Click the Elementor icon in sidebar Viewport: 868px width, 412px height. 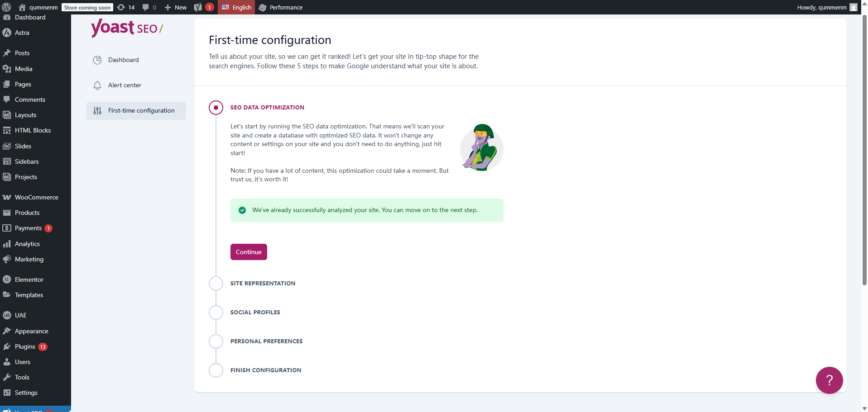pyautogui.click(x=7, y=279)
